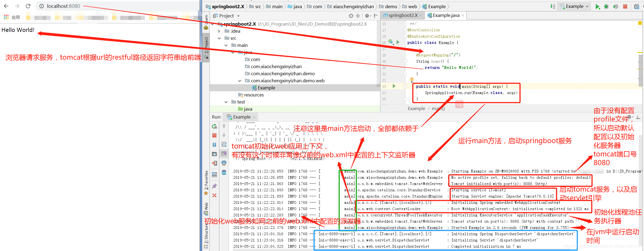The width and height of the screenshot is (644, 251).
Task: Click Restore Layout icon in Run panel
Action: click(214, 175)
